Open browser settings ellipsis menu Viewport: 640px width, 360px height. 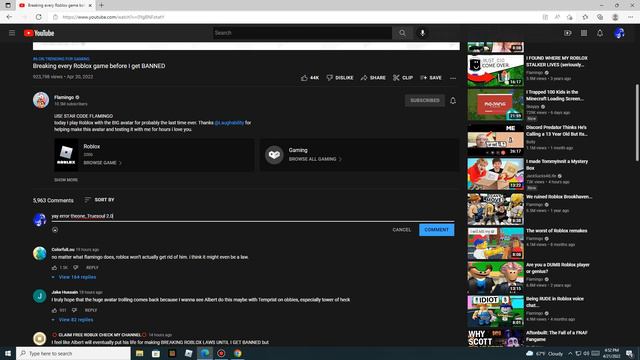click(631, 17)
